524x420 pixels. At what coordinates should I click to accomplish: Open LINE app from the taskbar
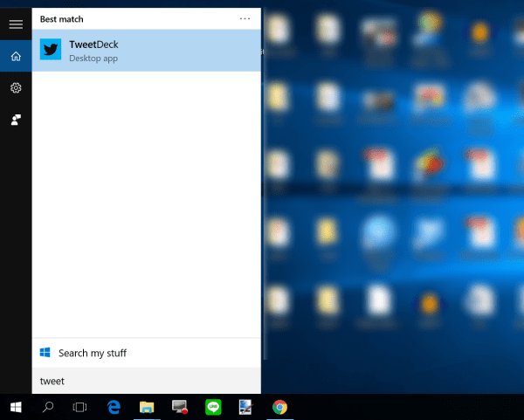coord(213,407)
